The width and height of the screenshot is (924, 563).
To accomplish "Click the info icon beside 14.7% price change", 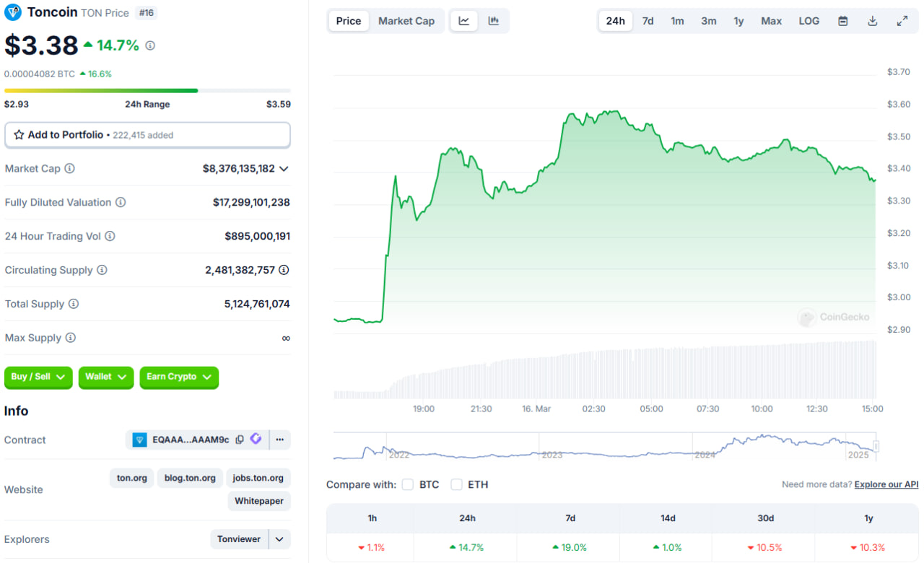I will coord(150,45).
